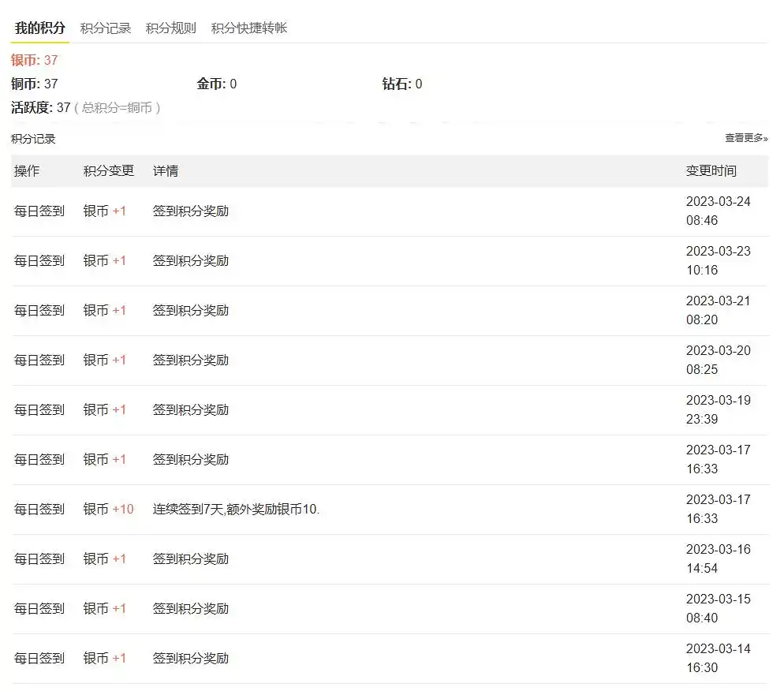Click the 操作 column header

[27, 171]
